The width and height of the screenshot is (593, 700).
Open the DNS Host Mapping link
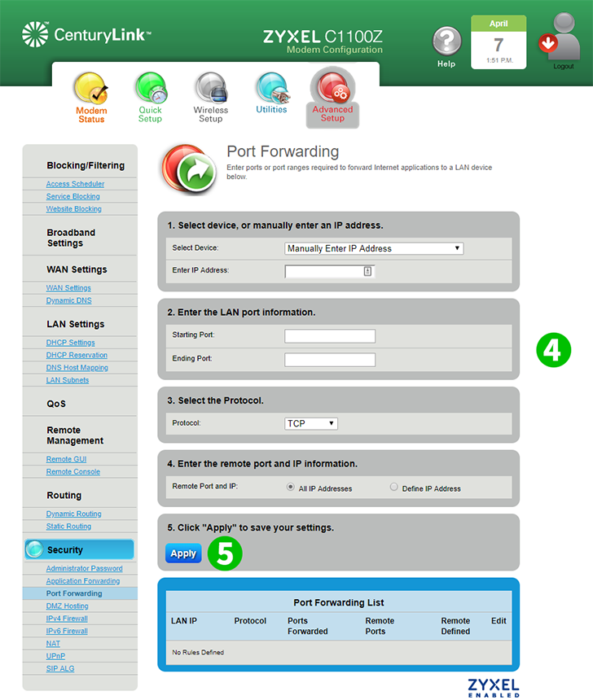77,367
